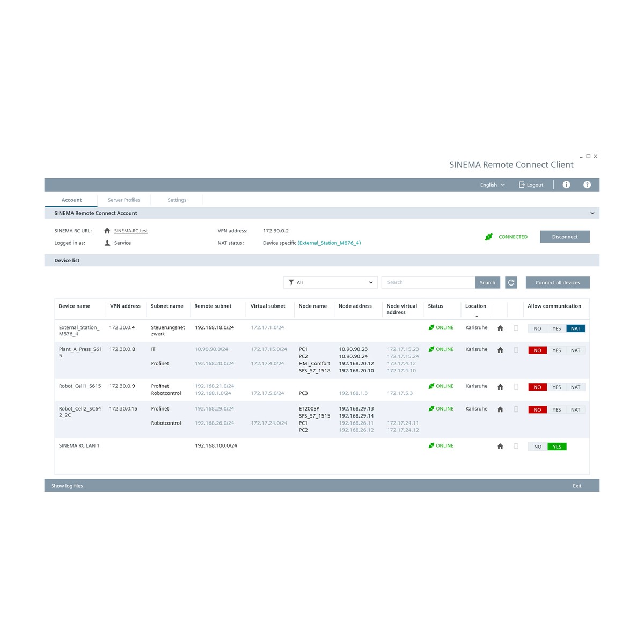Click the mobile device icon in External_Station_M876_4 row
Screen dimensions: 644x644
pyautogui.click(x=516, y=328)
